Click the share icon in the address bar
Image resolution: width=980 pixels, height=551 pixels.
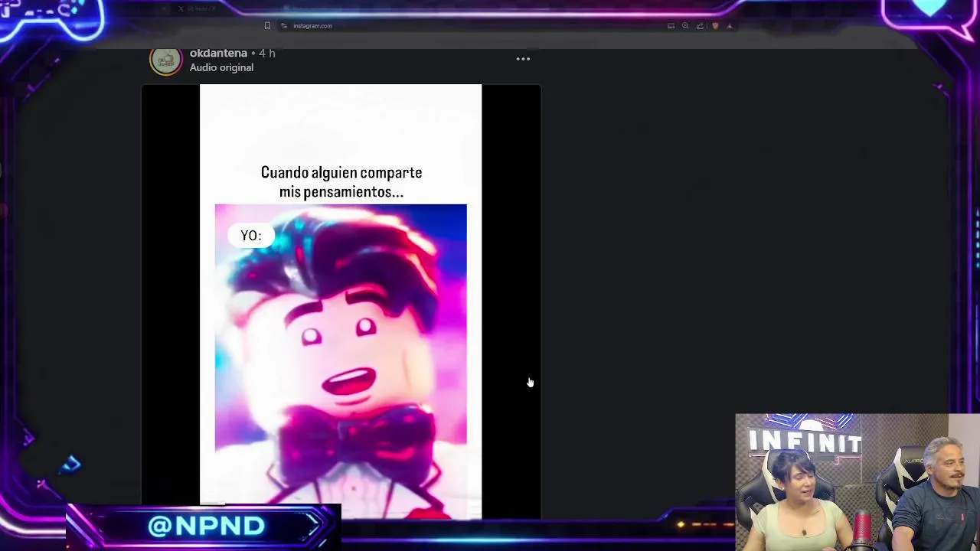pyautogui.click(x=700, y=26)
